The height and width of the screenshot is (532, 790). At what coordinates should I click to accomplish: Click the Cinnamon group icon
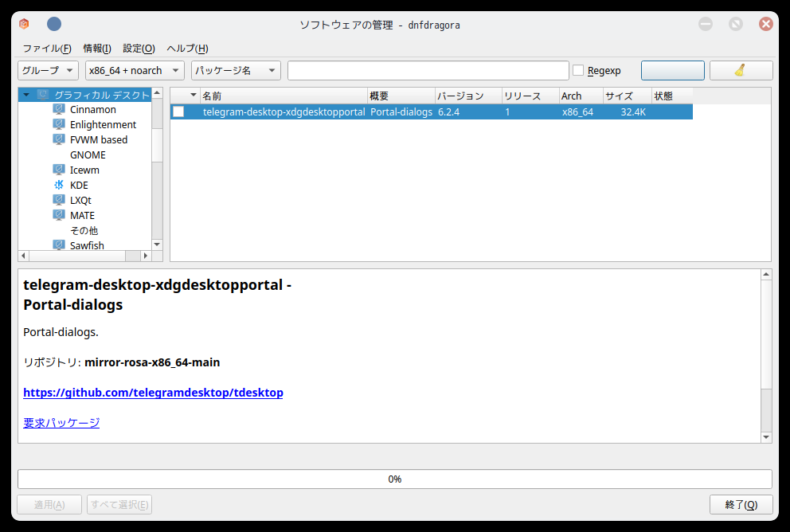(59, 109)
